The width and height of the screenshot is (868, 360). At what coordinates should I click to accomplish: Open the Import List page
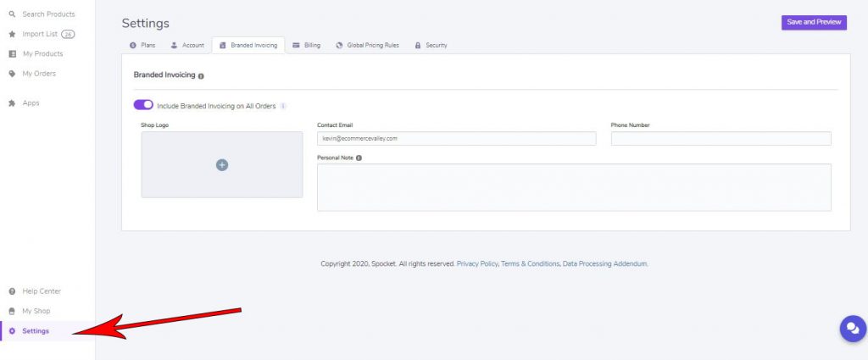tap(40, 34)
